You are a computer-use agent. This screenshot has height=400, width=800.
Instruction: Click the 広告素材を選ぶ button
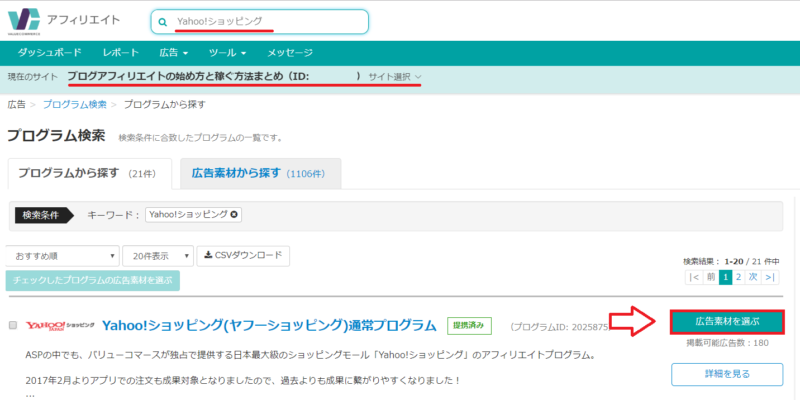coord(727,322)
